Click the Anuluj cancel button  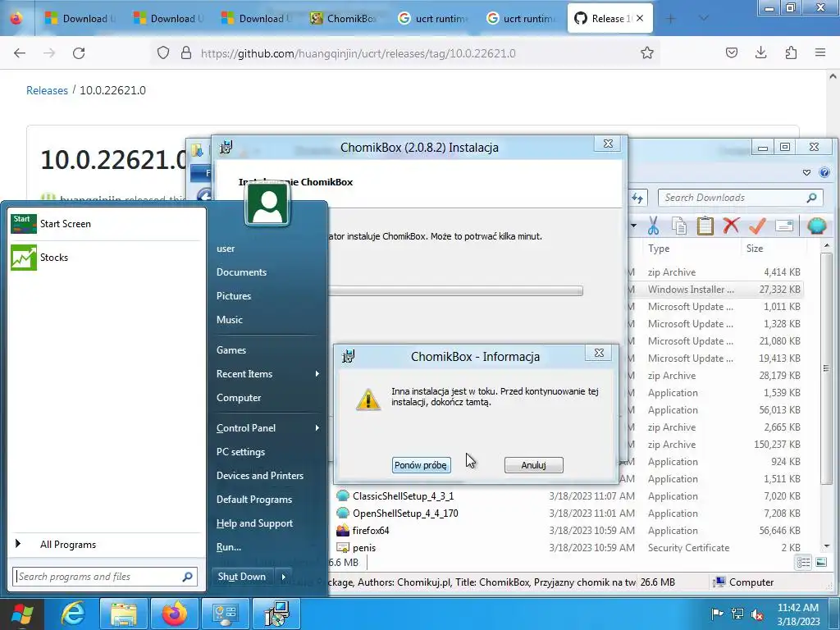click(533, 465)
